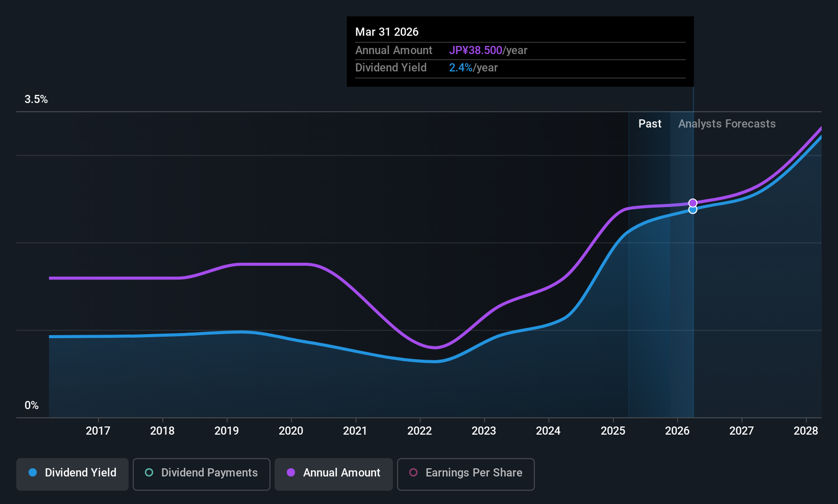The image size is (838, 504).
Task: Enable the Dividend Payments legend series
Action: [201, 473]
